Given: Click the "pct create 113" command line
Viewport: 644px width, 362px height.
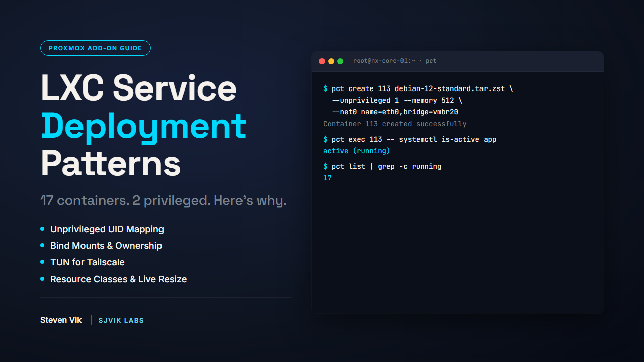Looking at the screenshot, I should pyautogui.click(x=418, y=89).
